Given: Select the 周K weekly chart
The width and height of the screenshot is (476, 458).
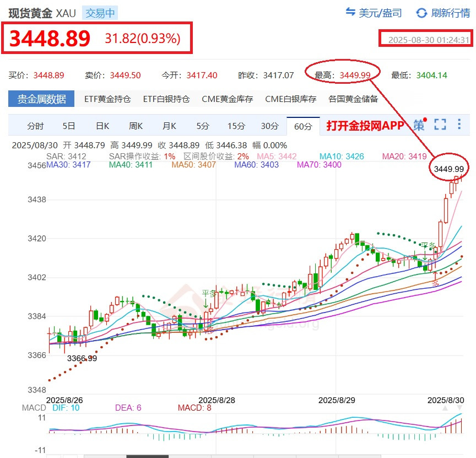Looking at the screenshot, I should (x=136, y=126).
